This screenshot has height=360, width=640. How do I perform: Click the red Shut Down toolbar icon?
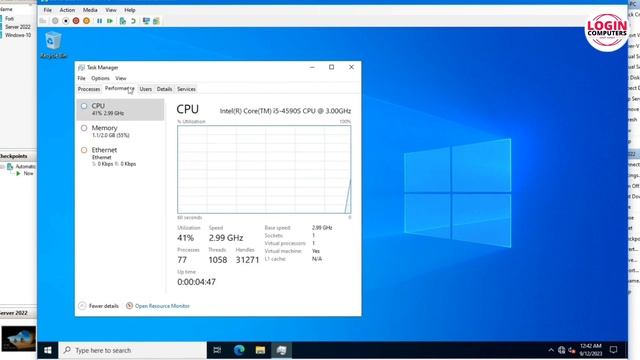[76, 21]
